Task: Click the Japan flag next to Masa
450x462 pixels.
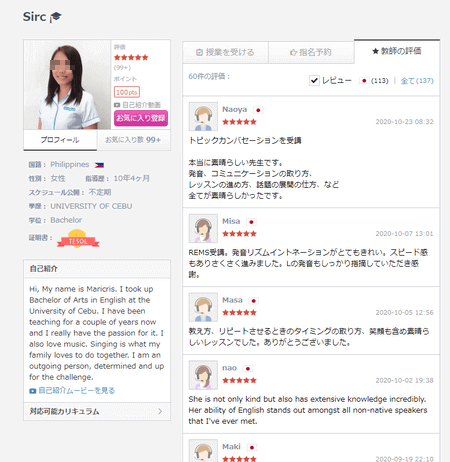Action: (x=254, y=301)
